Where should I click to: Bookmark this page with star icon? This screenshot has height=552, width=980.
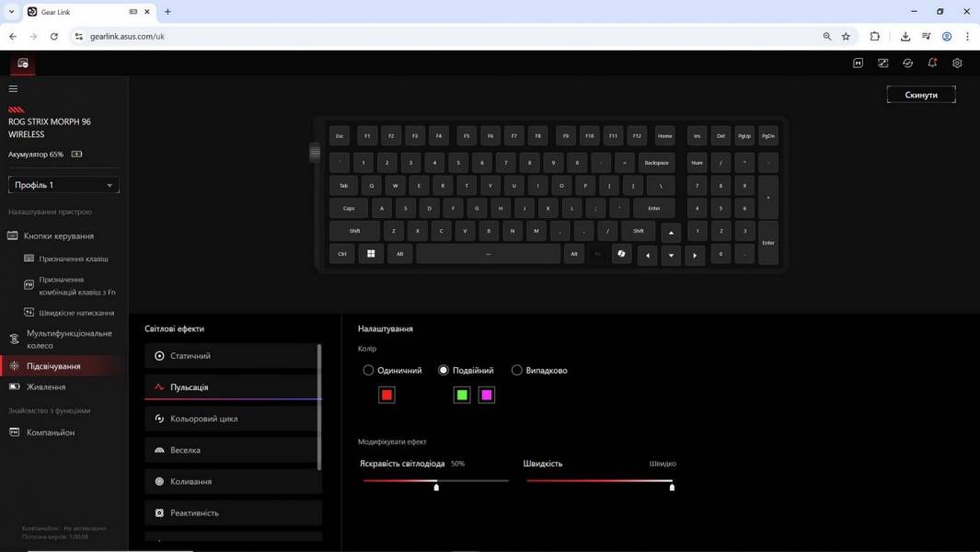pos(846,36)
